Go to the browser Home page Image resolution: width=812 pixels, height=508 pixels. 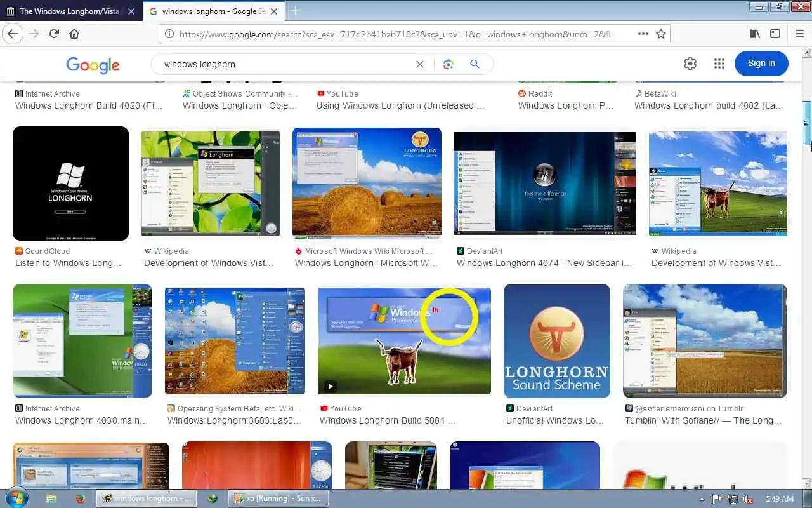pyautogui.click(x=74, y=34)
